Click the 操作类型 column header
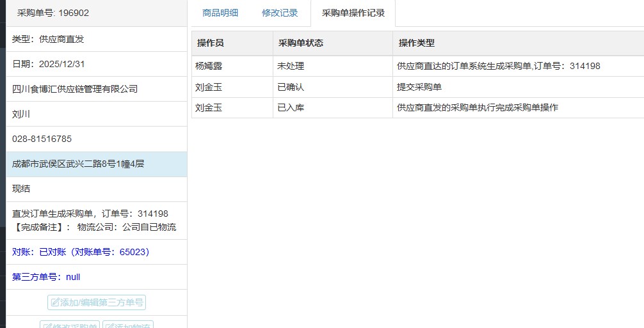This screenshot has height=328, width=644. (x=416, y=43)
